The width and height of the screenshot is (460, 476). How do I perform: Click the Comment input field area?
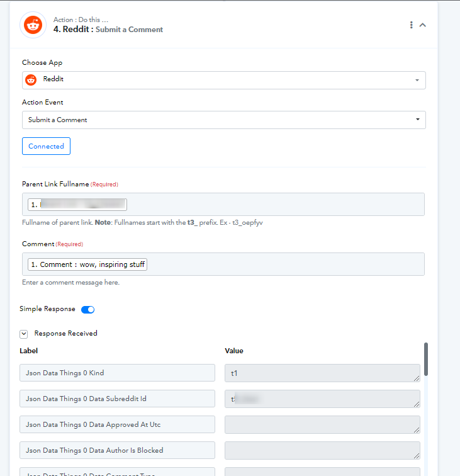[x=223, y=264]
